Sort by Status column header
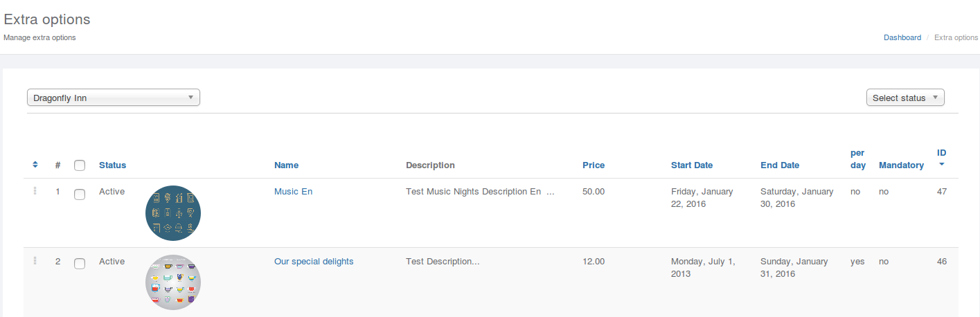This screenshot has height=317, width=980. pos(113,165)
